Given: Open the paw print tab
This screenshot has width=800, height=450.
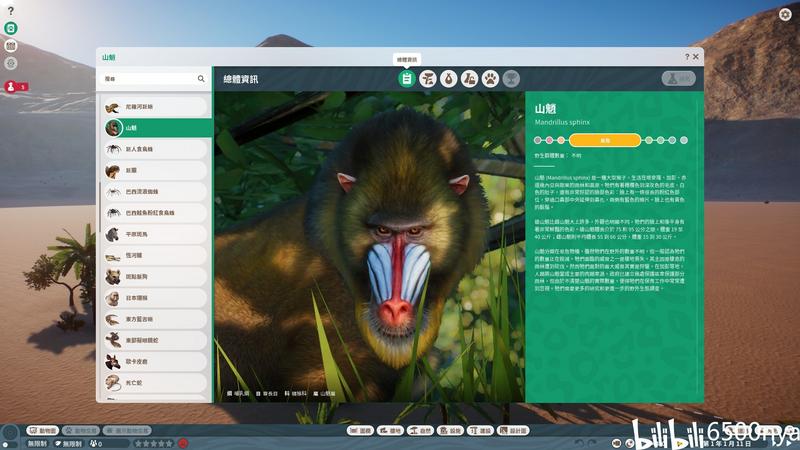Looking at the screenshot, I should [x=490, y=79].
